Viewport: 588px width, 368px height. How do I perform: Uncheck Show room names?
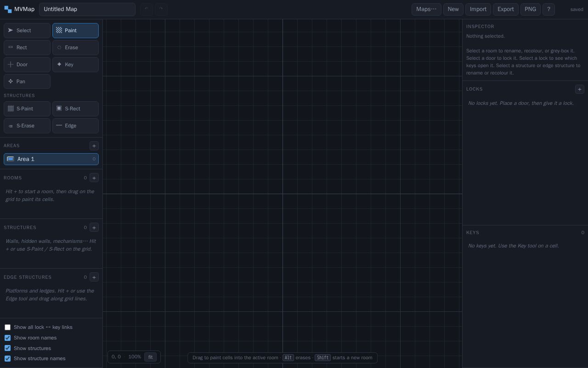7,338
